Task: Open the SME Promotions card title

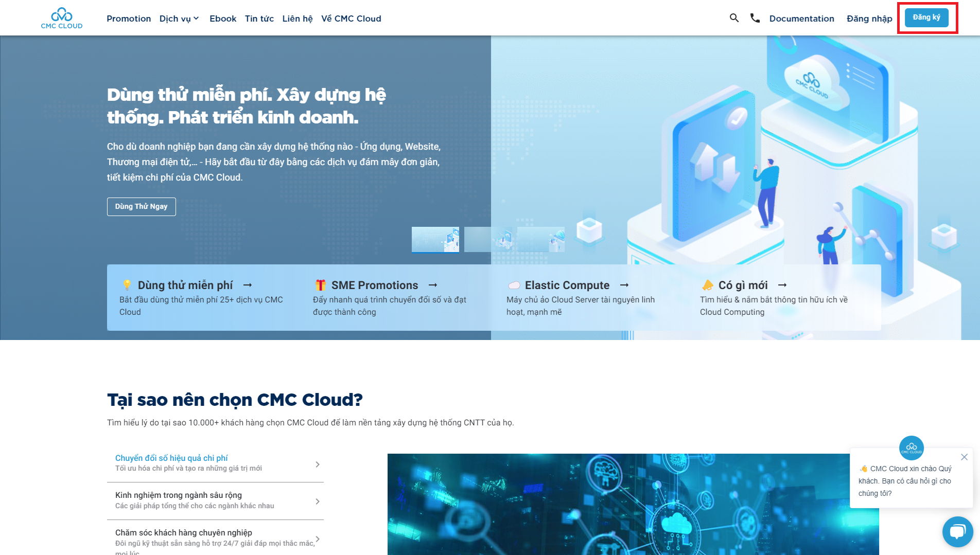Action: pyautogui.click(x=375, y=285)
